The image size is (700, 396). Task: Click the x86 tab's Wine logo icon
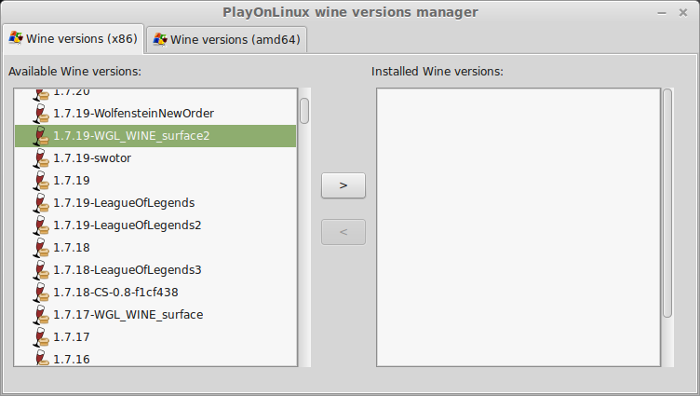pos(16,38)
